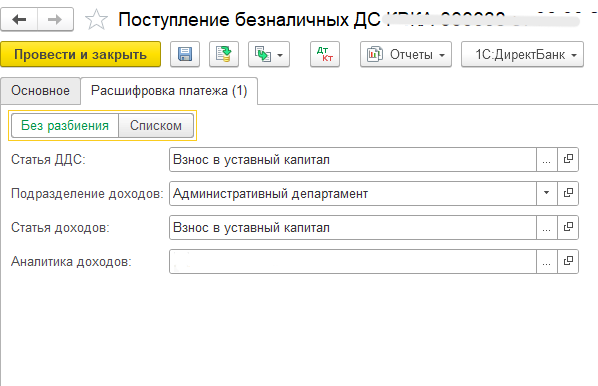
Task: Click the Поступление безналичных ДС title
Action: click(x=249, y=20)
